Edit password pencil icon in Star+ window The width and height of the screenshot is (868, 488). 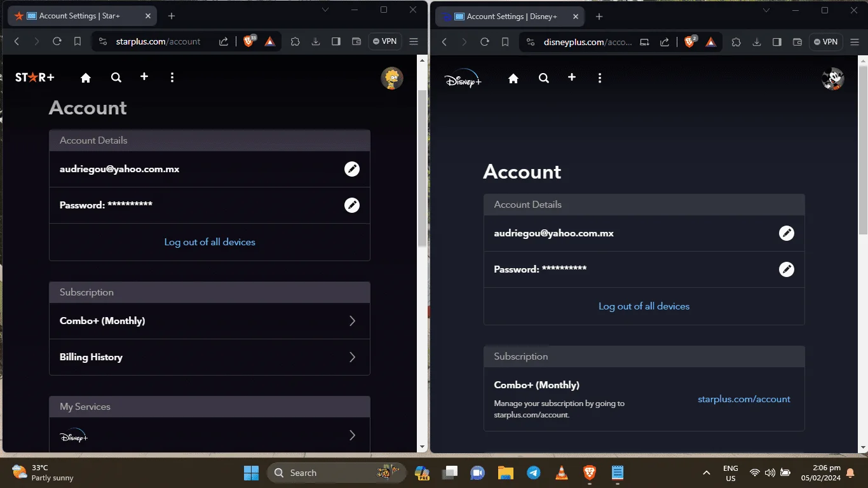[352, 205]
